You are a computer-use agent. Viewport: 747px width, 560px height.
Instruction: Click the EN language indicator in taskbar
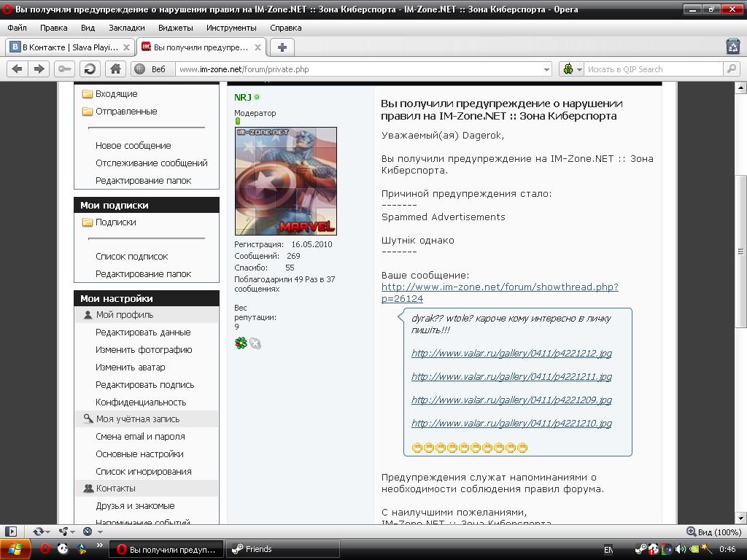click(608, 550)
